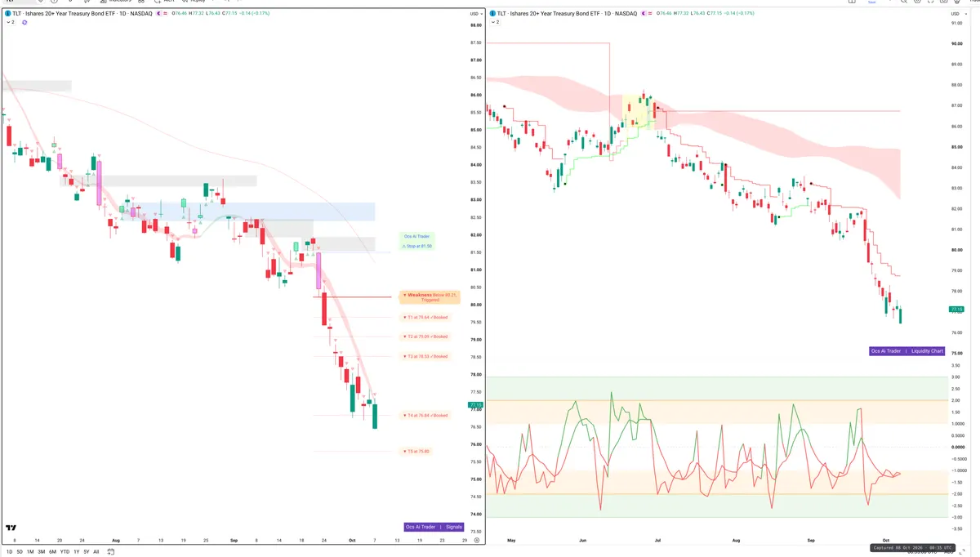Select the 3M time range
This screenshot has height=557, width=980.
pyautogui.click(x=42, y=552)
